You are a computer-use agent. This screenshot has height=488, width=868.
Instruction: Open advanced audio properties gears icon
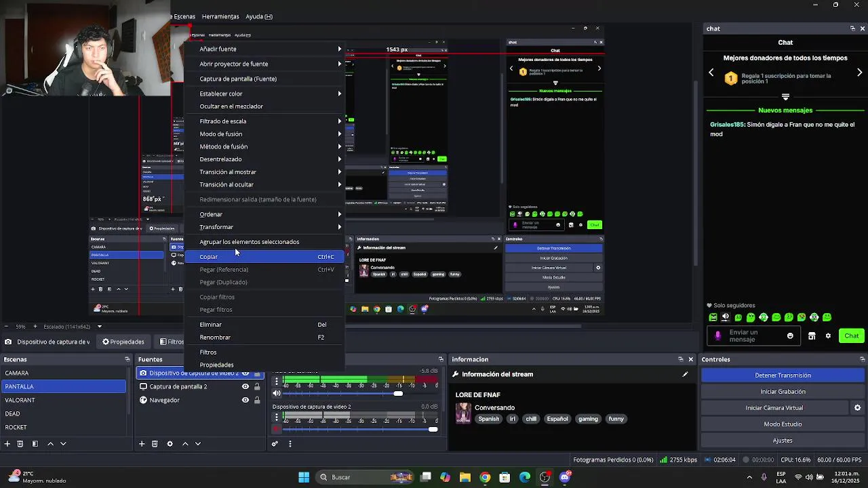click(275, 444)
